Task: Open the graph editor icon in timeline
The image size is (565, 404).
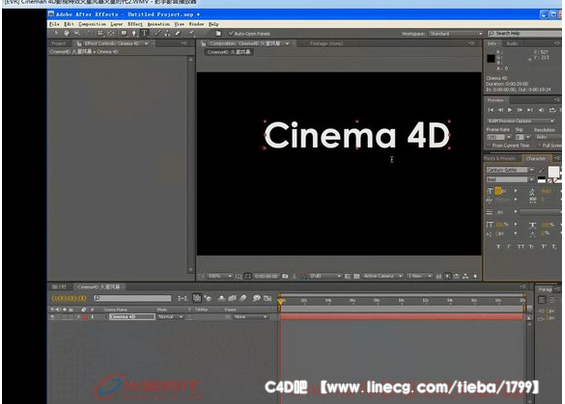Action: [267, 298]
